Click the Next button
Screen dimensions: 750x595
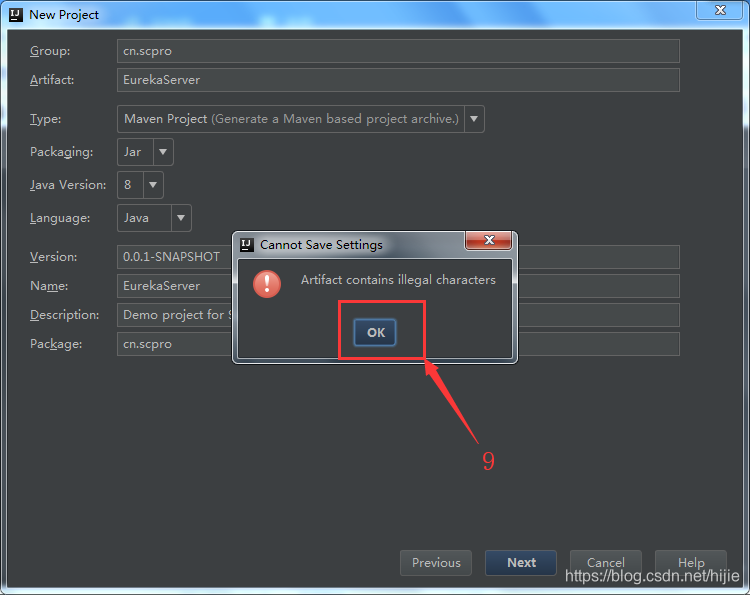521,563
